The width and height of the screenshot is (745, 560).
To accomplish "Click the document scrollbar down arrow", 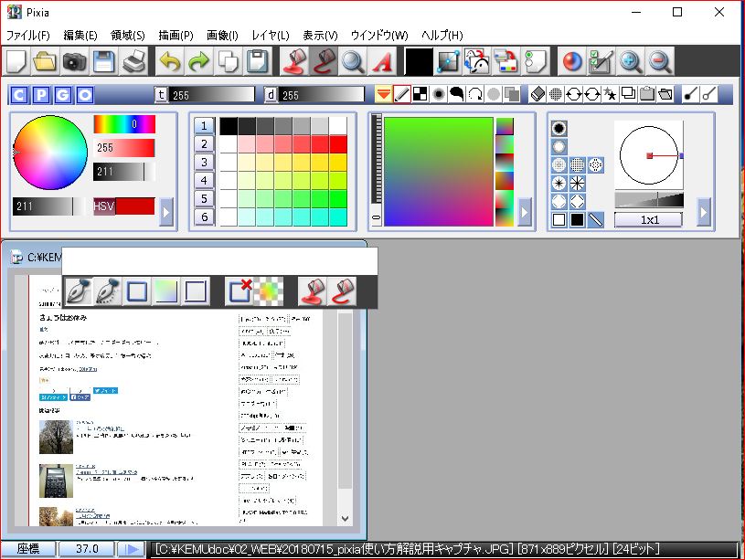I will tap(346, 519).
